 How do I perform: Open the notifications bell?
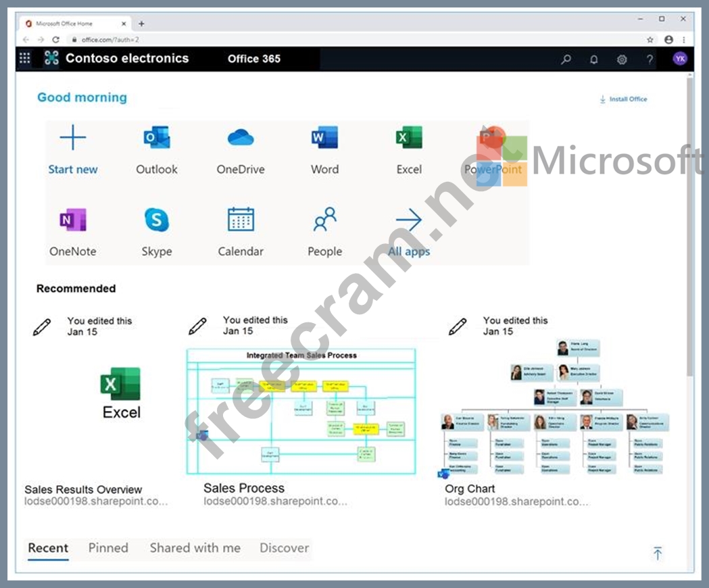(x=593, y=59)
